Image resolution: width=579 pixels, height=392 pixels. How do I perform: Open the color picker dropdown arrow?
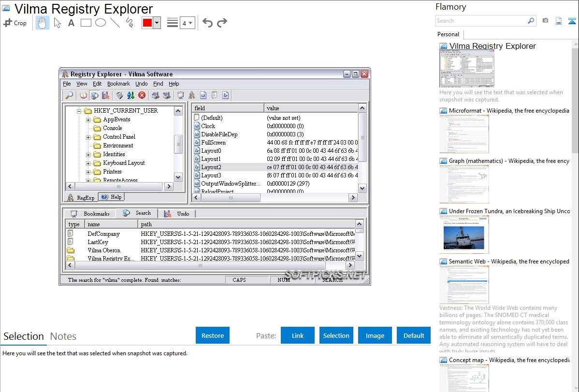coord(157,23)
